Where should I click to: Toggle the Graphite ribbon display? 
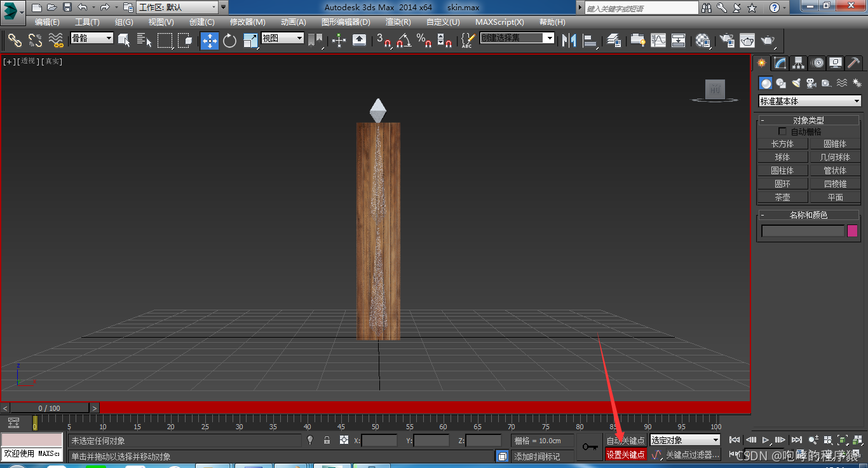(x=637, y=41)
